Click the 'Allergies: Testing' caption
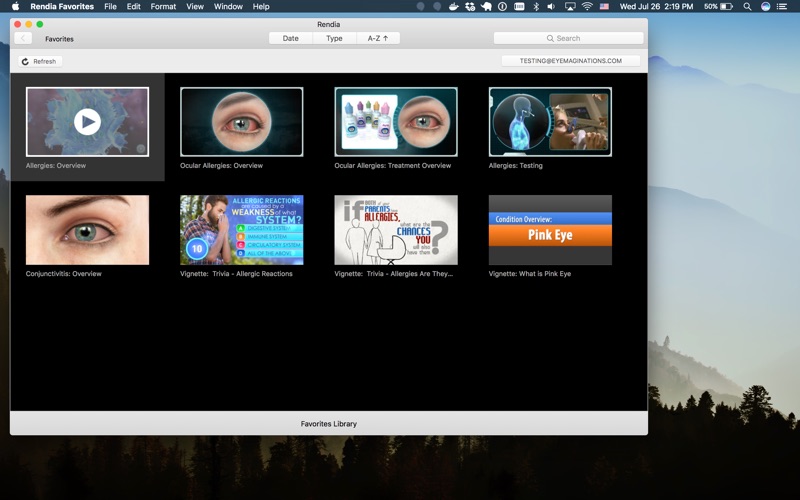The height and width of the screenshot is (500, 800). point(515,165)
